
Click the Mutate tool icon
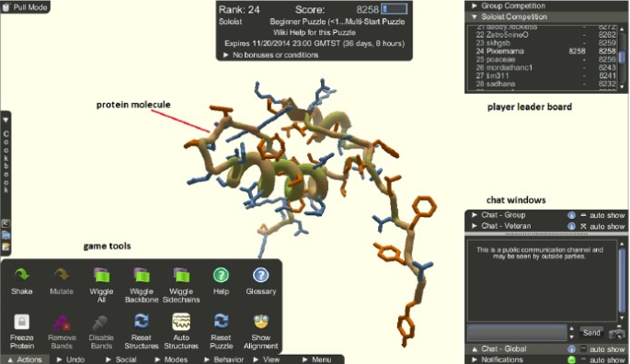62,275
